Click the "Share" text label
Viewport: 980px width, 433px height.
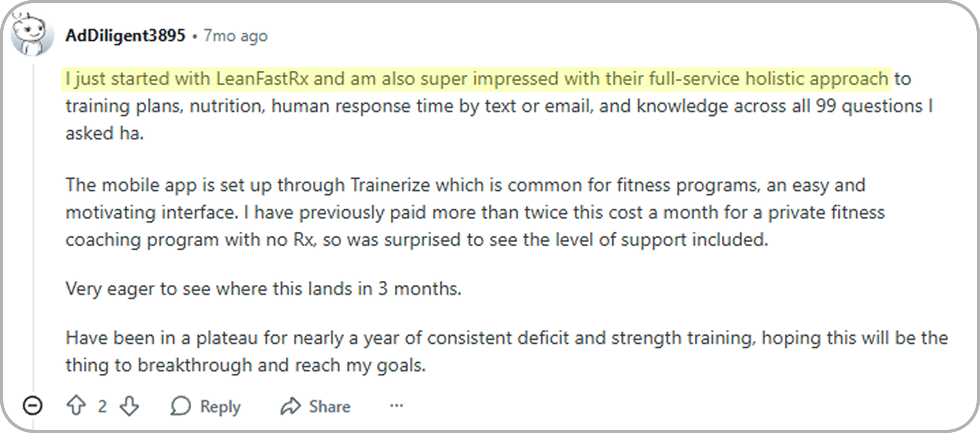click(329, 406)
